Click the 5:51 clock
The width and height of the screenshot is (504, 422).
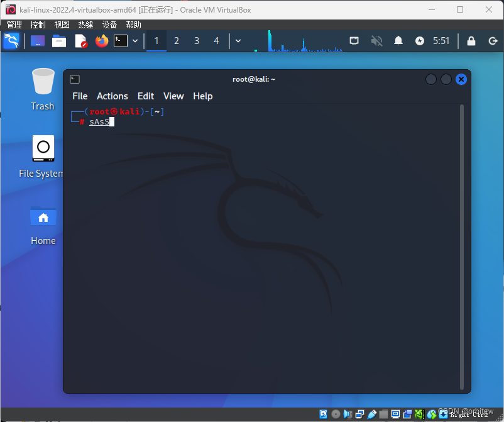441,41
